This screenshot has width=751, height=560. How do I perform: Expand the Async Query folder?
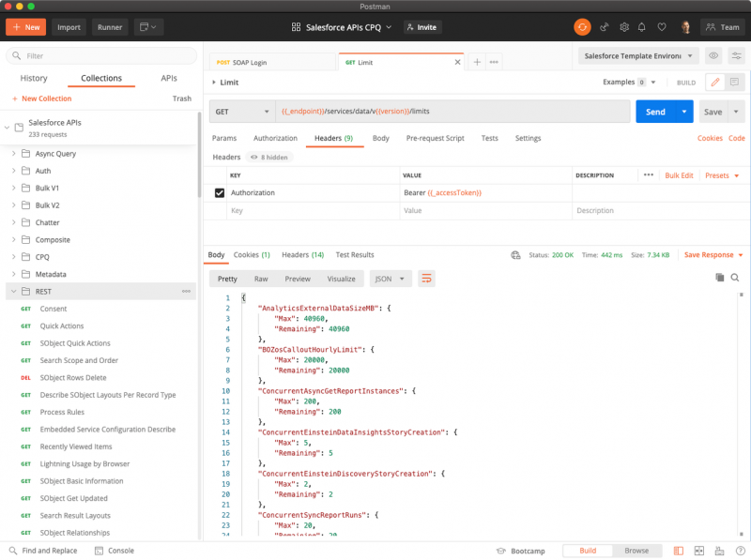click(13, 154)
